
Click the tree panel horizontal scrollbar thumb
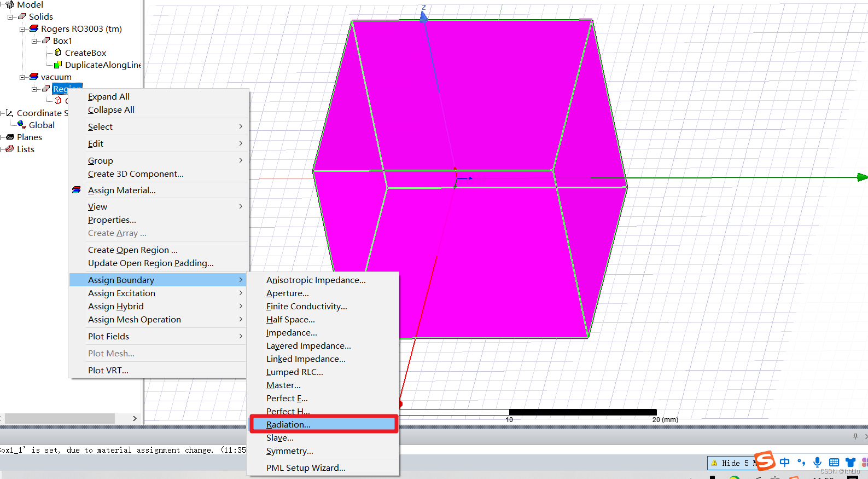click(x=60, y=418)
